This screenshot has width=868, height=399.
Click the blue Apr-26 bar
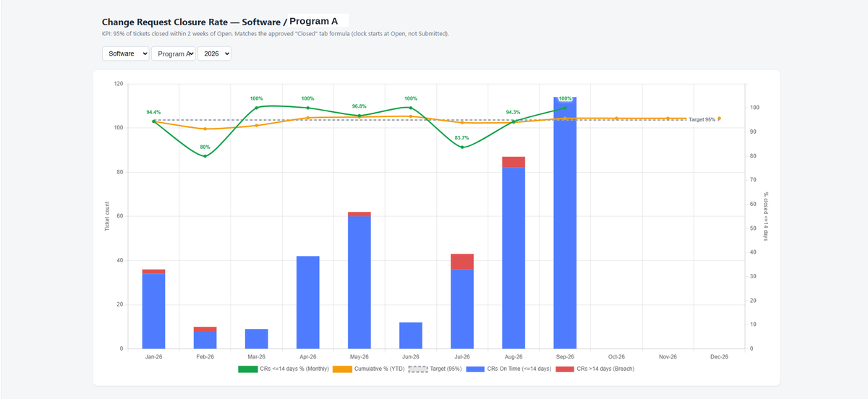307,303
